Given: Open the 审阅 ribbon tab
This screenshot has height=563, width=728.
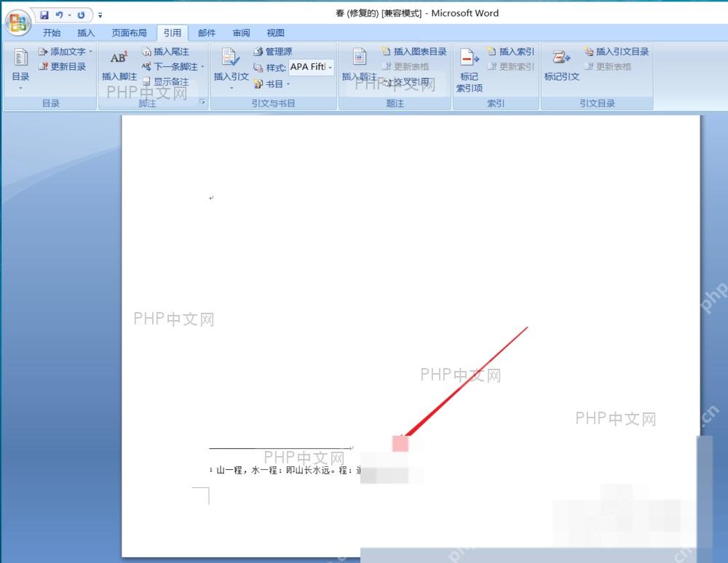Looking at the screenshot, I should click(x=241, y=33).
